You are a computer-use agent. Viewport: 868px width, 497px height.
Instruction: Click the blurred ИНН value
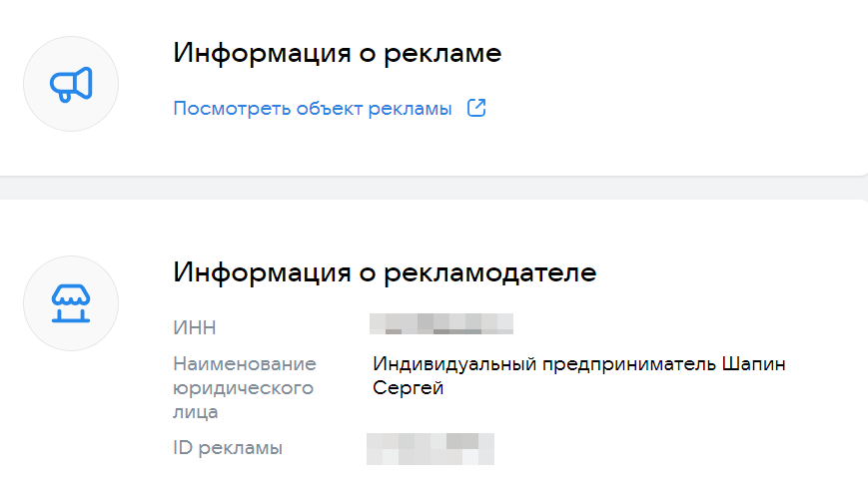(x=440, y=323)
